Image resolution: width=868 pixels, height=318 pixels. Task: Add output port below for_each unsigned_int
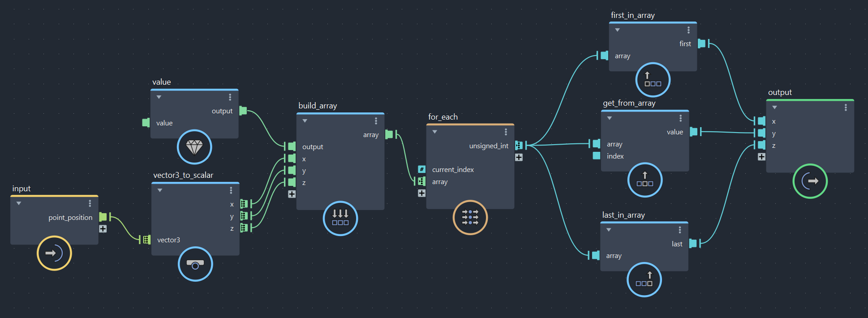point(519,157)
